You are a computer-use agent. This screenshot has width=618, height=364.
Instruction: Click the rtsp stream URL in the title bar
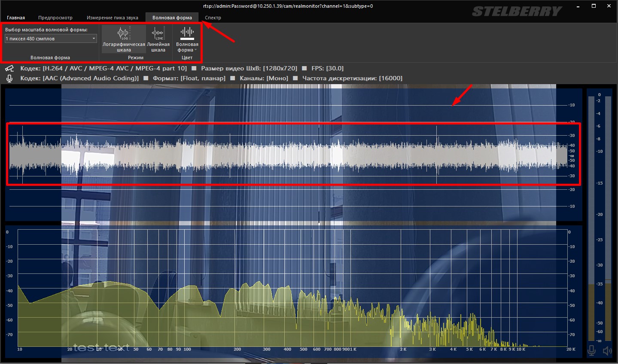click(288, 6)
